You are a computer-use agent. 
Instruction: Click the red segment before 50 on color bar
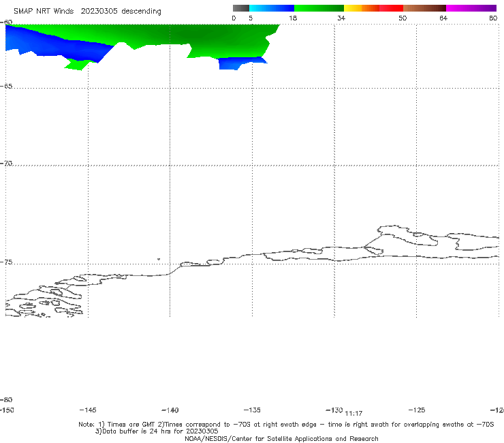point(391,8)
